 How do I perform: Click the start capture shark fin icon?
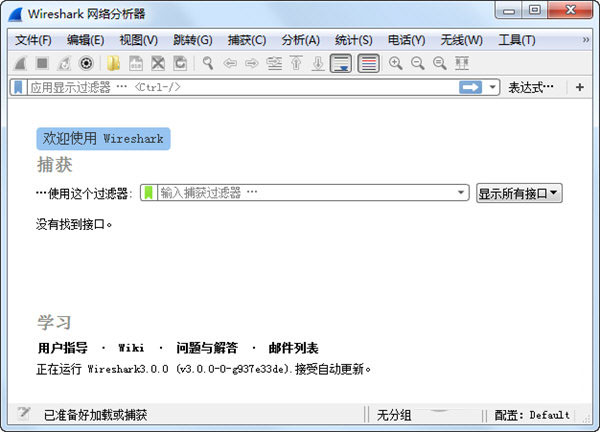21,63
